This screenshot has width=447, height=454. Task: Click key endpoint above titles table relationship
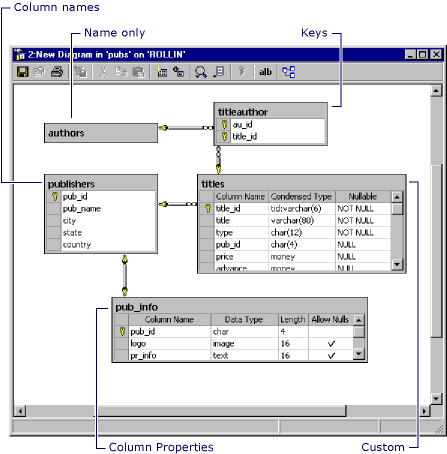click(x=218, y=169)
